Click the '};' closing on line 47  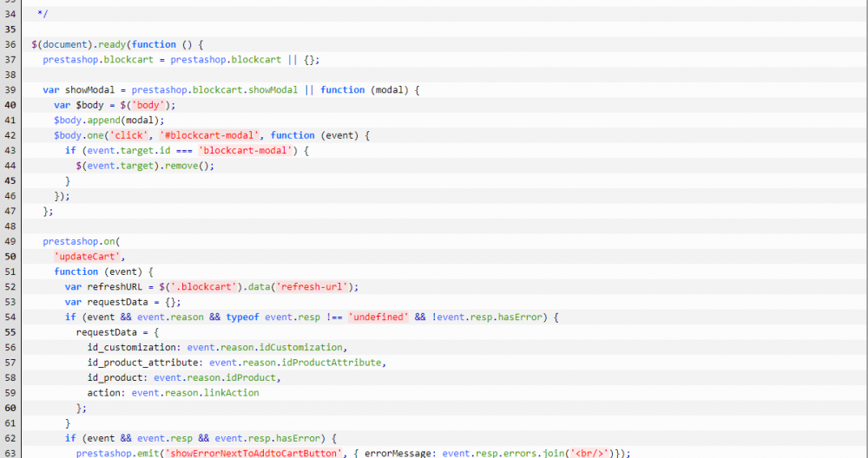[48, 211]
